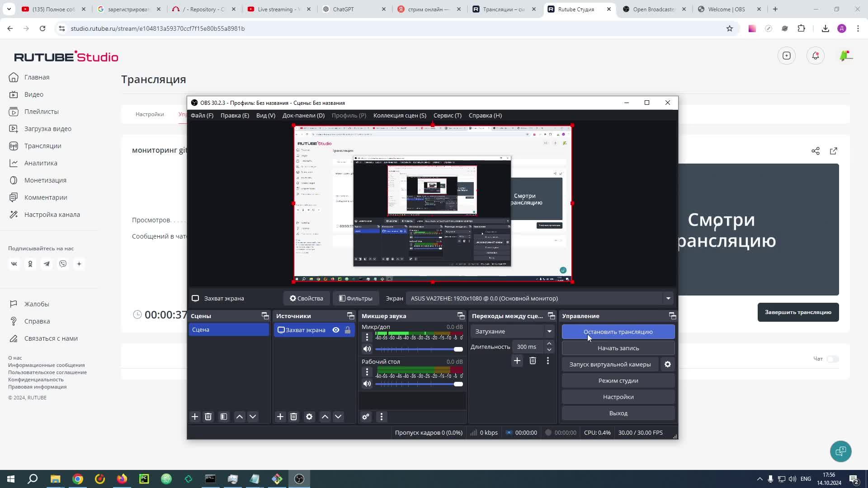Move source up in Источники list
Image resolution: width=868 pixels, height=488 pixels.
(x=325, y=417)
